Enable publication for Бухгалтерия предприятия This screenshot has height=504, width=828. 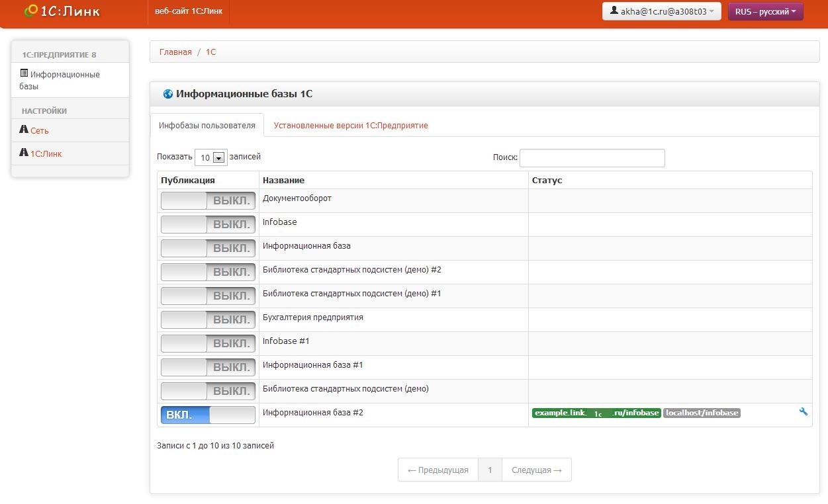[208, 320]
